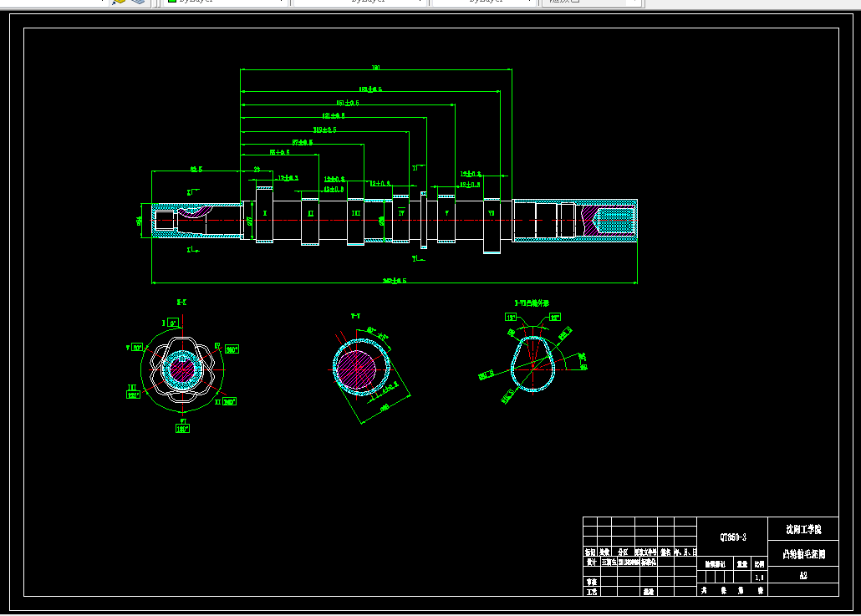Click the 1:1 scale value cell
This screenshot has width=861, height=616.
click(x=759, y=577)
